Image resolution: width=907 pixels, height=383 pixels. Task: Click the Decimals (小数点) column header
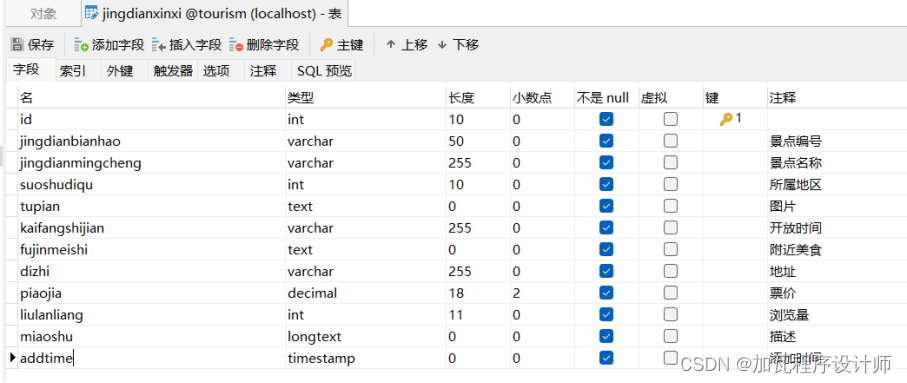(x=542, y=98)
